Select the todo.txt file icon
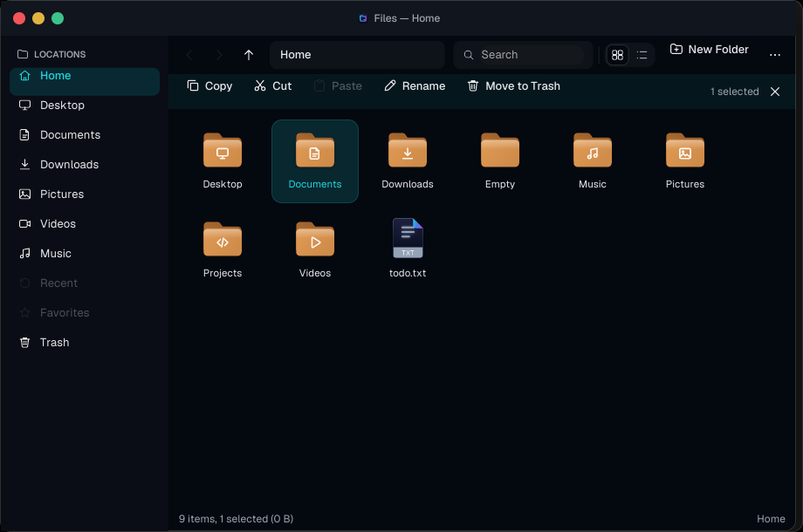803x532 pixels. coord(408,238)
